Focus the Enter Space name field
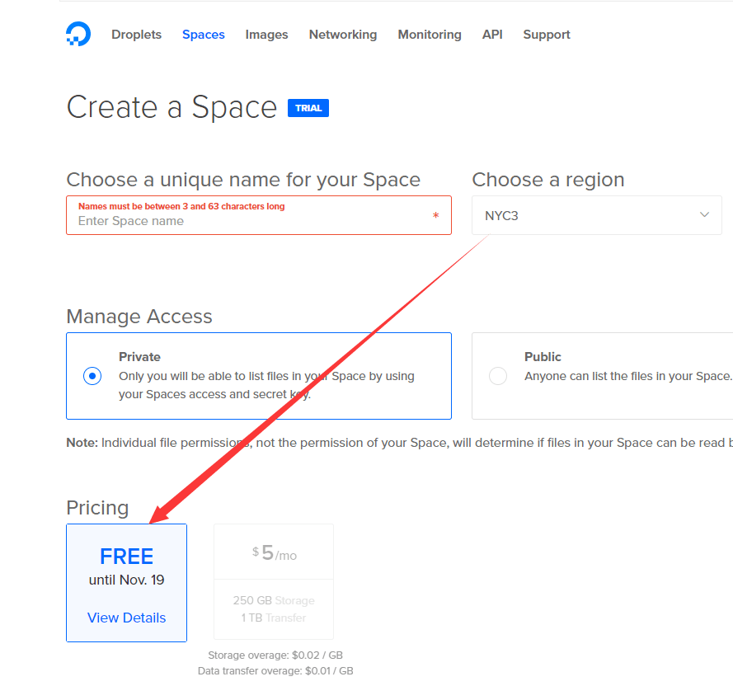Viewport: 733px width, 700px height. coord(247,221)
